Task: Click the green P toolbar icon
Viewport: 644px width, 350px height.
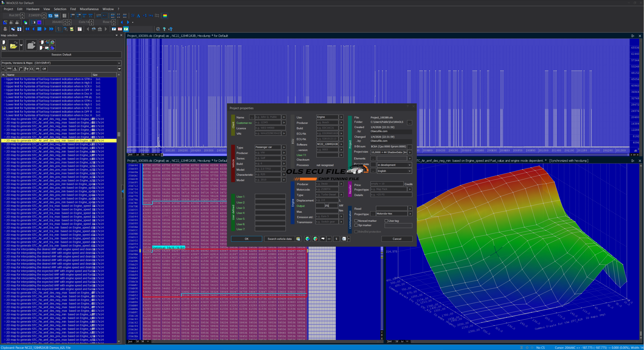Action: coord(126,29)
